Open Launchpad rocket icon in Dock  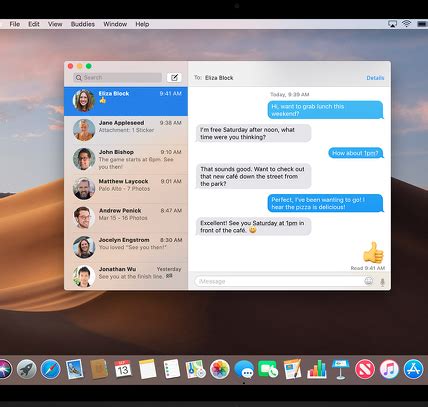(x=27, y=369)
